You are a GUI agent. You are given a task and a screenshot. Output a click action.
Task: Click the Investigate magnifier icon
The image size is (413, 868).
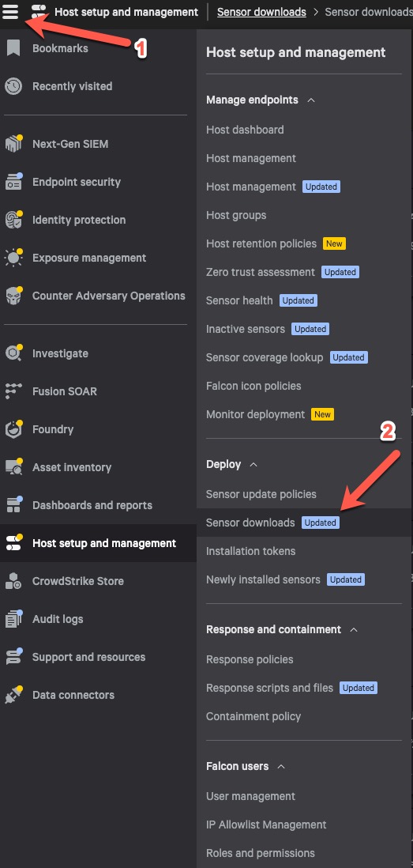point(13,353)
